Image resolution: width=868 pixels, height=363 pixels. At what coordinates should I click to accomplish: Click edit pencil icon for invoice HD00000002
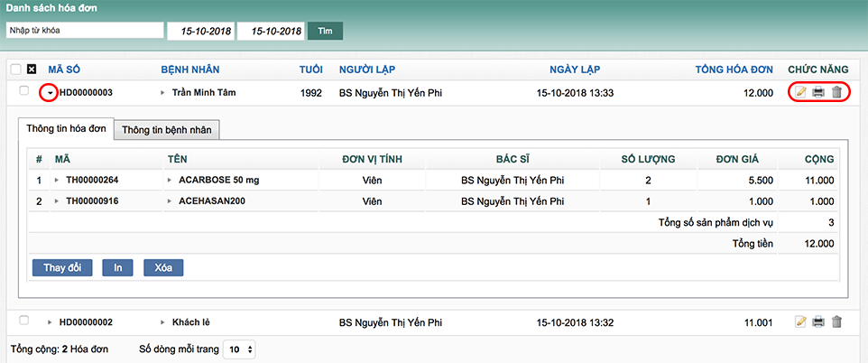pyautogui.click(x=799, y=321)
